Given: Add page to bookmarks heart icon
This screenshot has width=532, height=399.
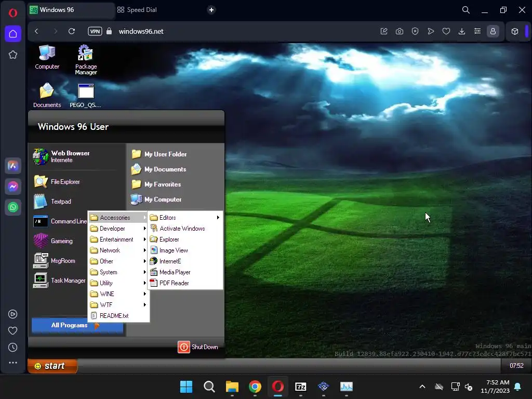Looking at the screenshot, I should click(446, 31).
